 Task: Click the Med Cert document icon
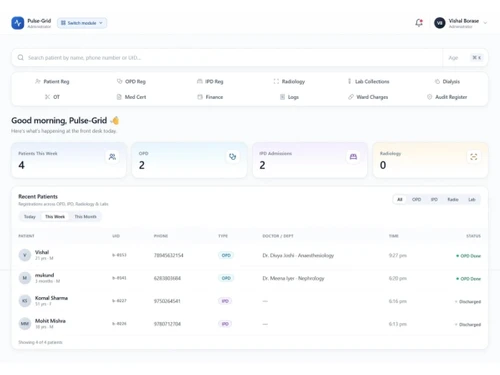[x=119, y=97]
